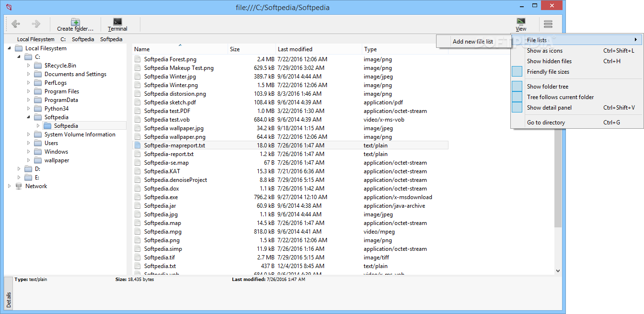Click the Network icon in tree
This screenshot has width=644, height=314.
click(x=19, y=186)
